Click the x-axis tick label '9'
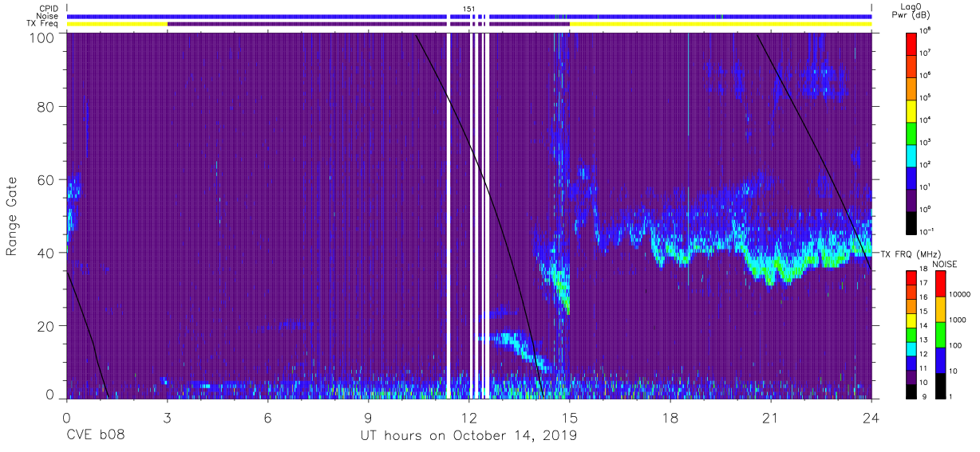Viewport: 980px width, 452px height. coord(369,417)
